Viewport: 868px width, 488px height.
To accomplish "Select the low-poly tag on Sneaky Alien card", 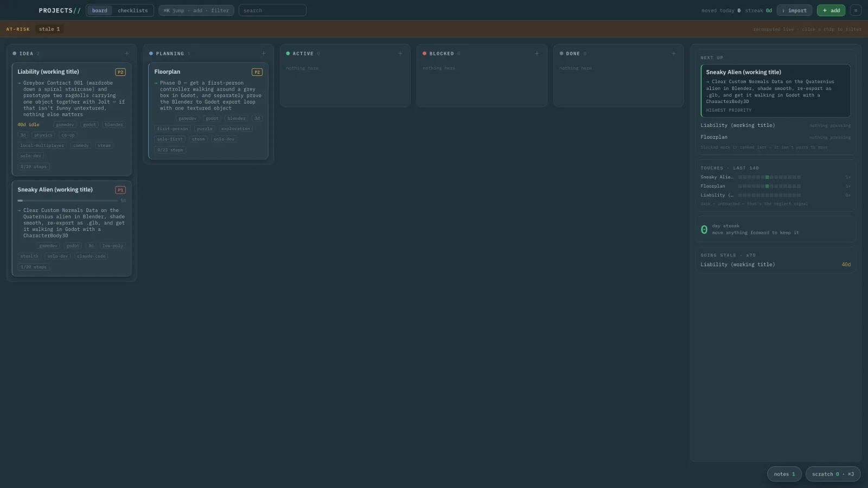I will 113,246.
